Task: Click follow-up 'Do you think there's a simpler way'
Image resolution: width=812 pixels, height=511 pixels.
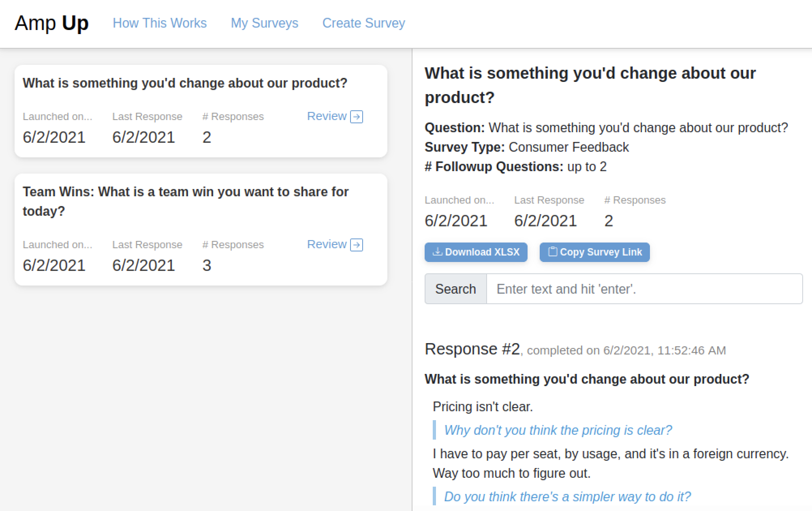Action: (x=567, y=496)
